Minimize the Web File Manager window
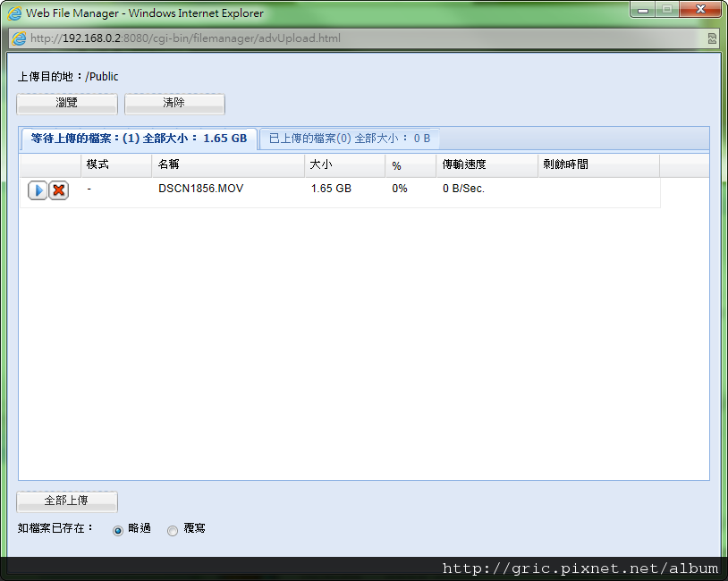Viewport: 728px width, 581px height. tap(642, 10)
